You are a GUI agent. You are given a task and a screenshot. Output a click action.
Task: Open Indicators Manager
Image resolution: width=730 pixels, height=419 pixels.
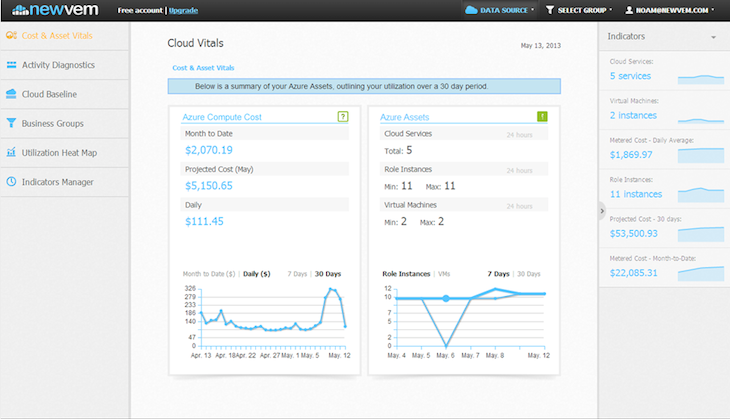click(65, 182)
